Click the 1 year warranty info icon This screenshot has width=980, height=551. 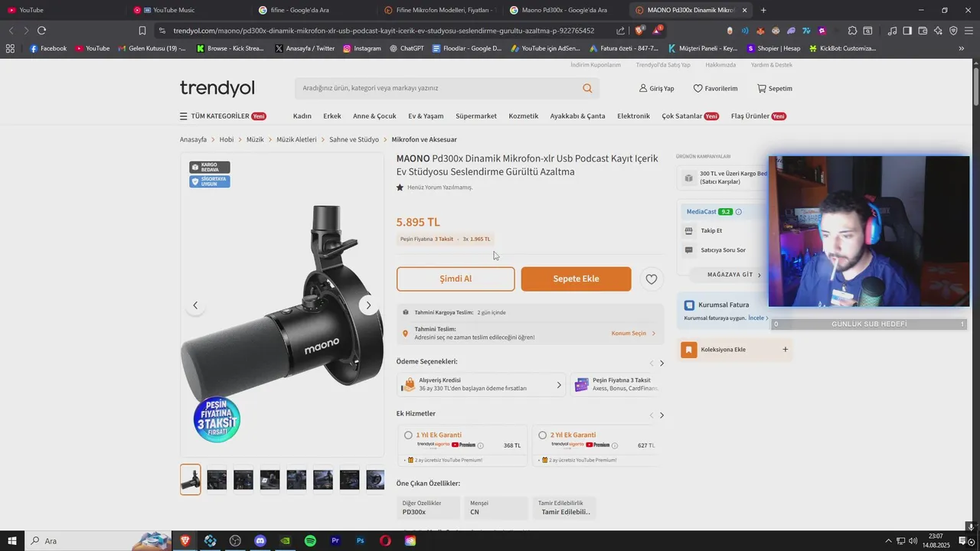coord(481,445)
